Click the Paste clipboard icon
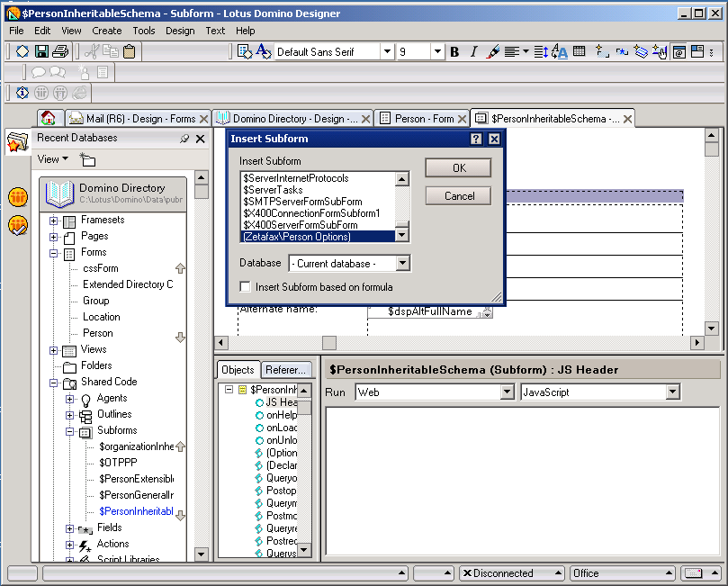The width and height of the screenshot is (728, 586). coord(130,52)
